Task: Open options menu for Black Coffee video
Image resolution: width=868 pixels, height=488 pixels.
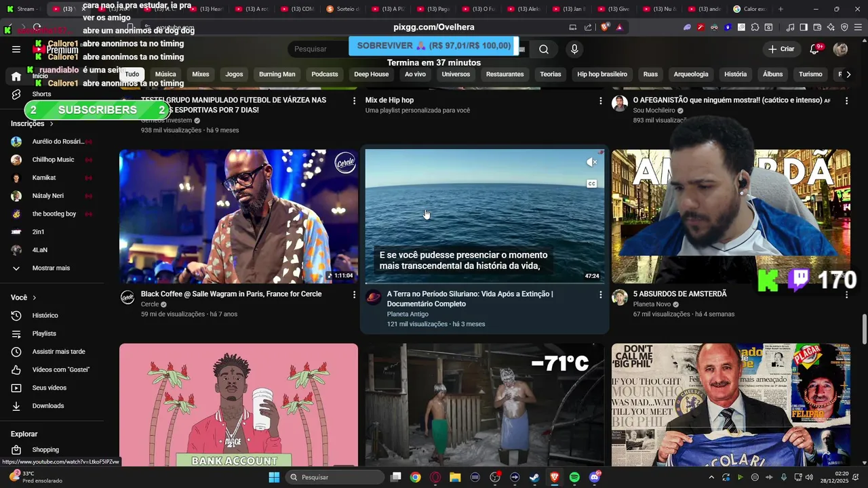Action: click(x=354, y=295)
